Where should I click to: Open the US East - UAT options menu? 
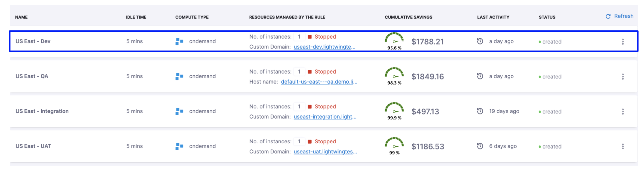623,146
